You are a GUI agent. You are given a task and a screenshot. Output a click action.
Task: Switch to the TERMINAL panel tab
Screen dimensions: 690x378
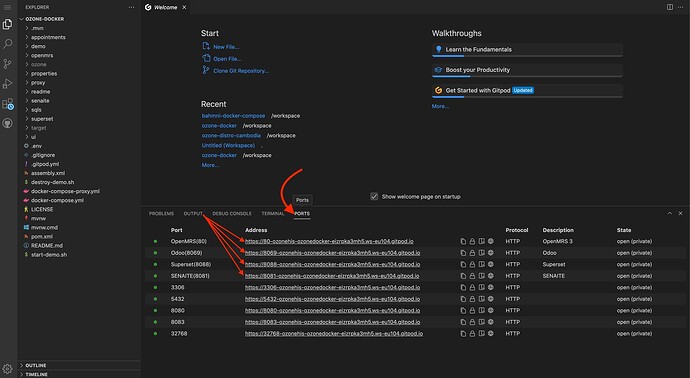click(x=273, y=213)
